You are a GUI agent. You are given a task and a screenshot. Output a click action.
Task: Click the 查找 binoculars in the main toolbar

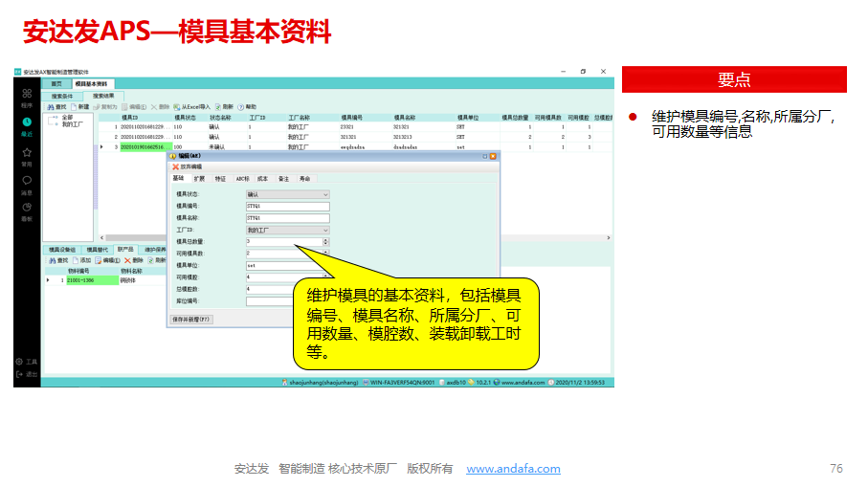[x=56, y=107]
